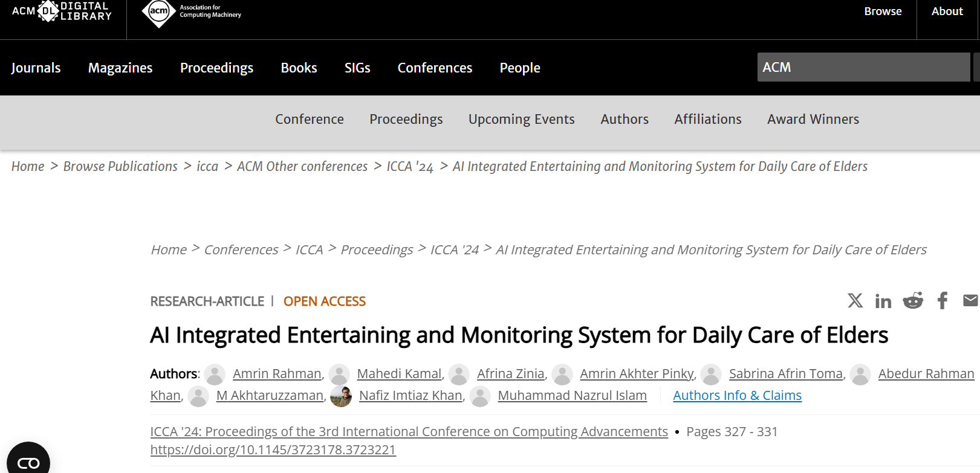This screenshot has height=473, width=980.
Task: Share article on Facebook
Action: point(943,300)
